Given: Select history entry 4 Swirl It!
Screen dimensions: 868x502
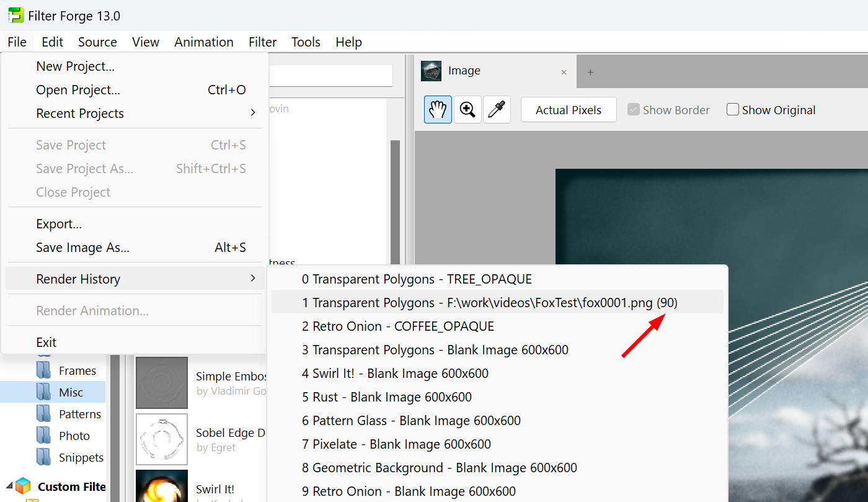Looking at the screenshot, I should (497, 374).
